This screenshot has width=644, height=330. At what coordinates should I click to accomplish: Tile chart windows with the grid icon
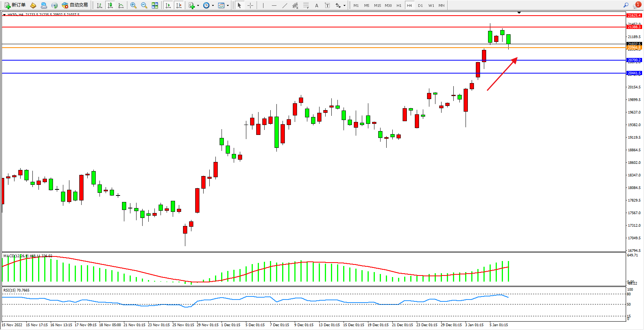point(155,5)
